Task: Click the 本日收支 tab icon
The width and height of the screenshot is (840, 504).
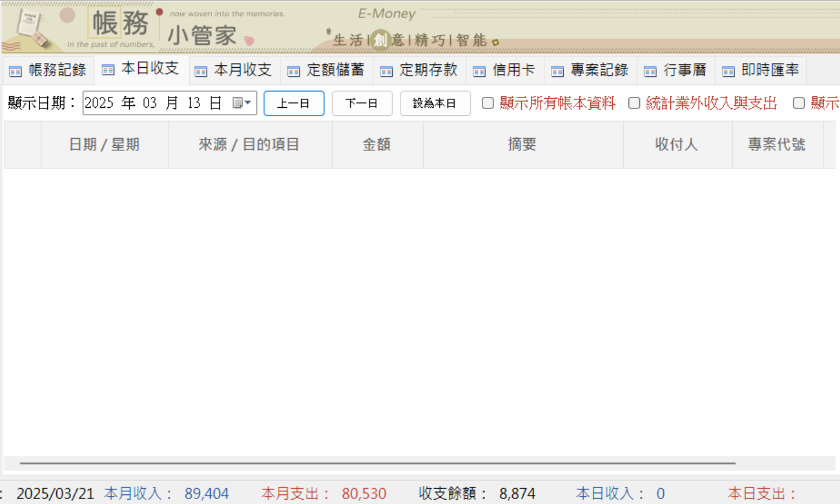Action: (107, 70)
